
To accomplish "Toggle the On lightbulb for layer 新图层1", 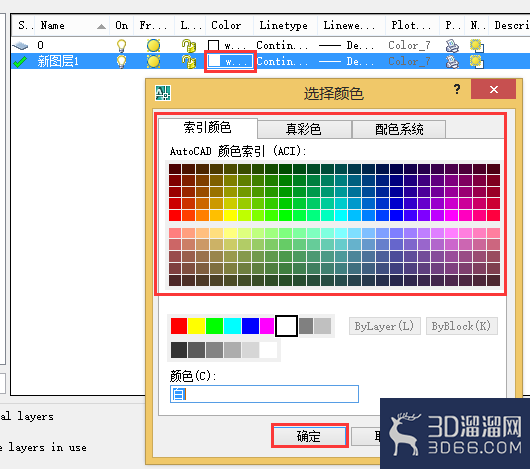I will [x=121, y=61].
